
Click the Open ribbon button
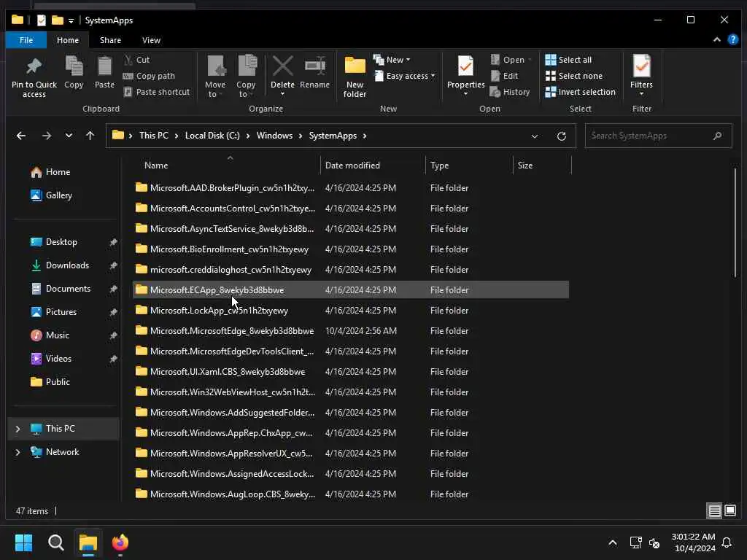[511, 60]
